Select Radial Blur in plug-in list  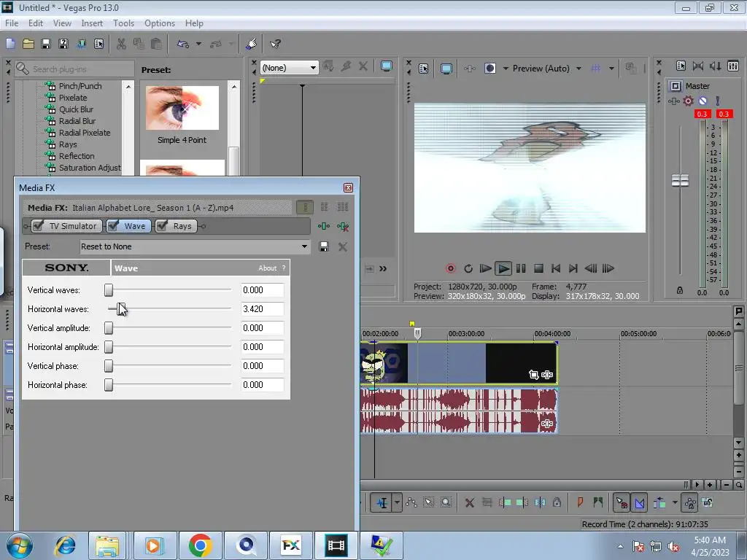[x=77, y=121]
